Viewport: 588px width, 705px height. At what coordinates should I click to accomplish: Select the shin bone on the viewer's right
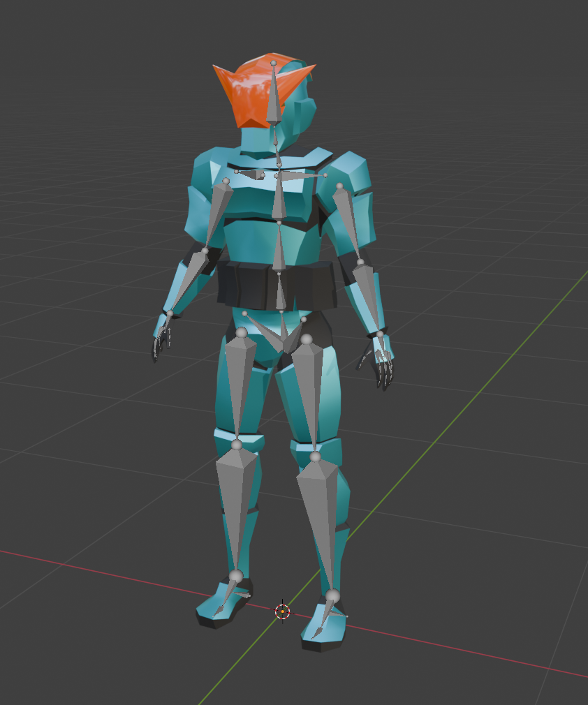coord(321,517)
